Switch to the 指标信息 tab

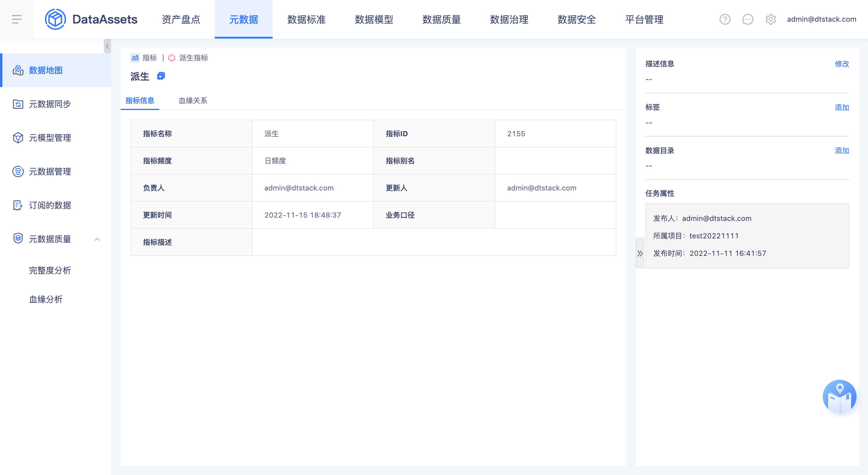140,100
